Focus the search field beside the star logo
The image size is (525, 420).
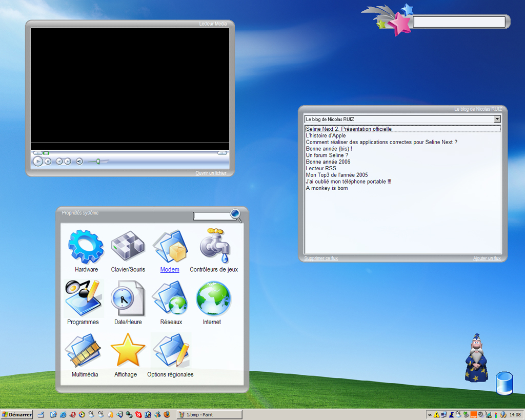(x=459, y=22)
